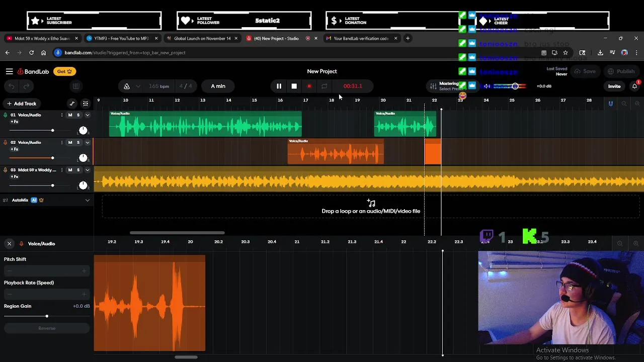This screenshot has width=644, height=362.
Task: Click the browser address bar
Action: click(x=297, y=52)
